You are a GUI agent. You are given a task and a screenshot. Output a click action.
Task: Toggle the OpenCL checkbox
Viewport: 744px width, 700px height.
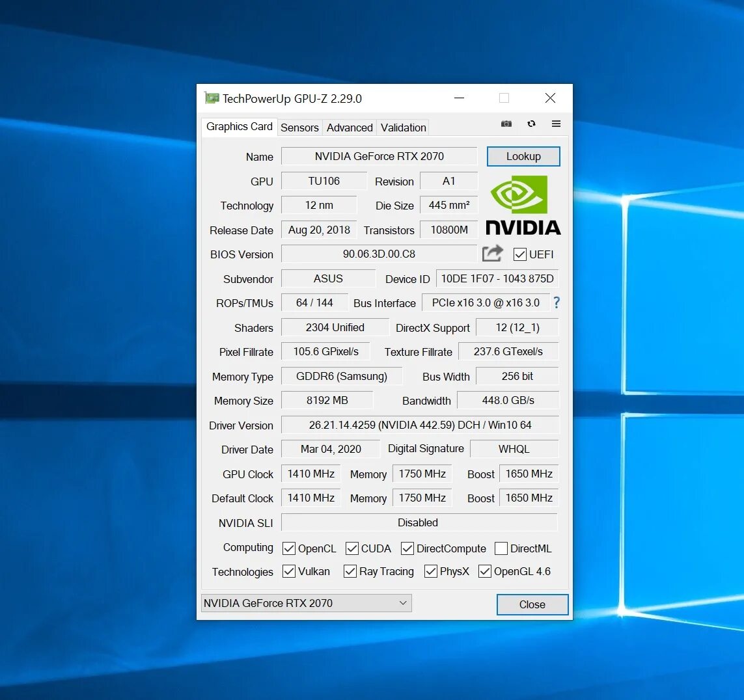coord(288,548)
